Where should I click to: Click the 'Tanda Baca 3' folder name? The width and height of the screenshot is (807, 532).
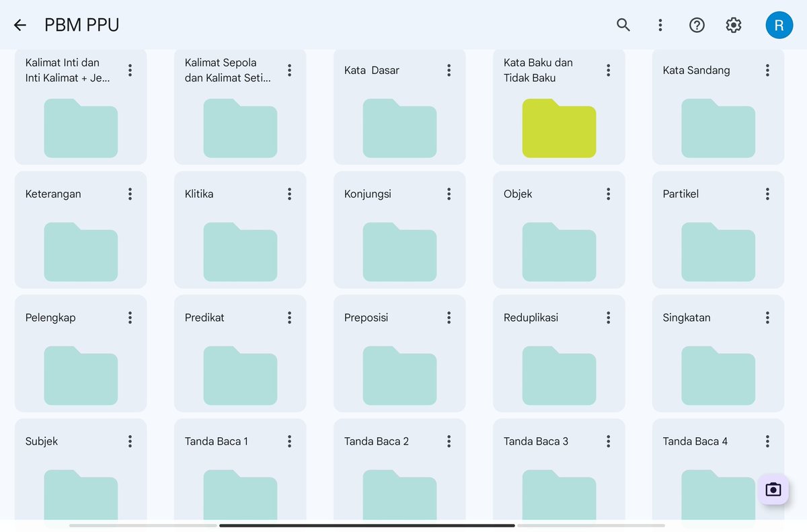(x=536, y=441)
